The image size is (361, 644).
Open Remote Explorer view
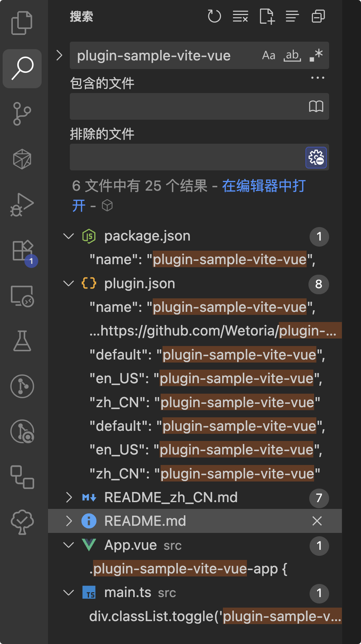[22, 296]
